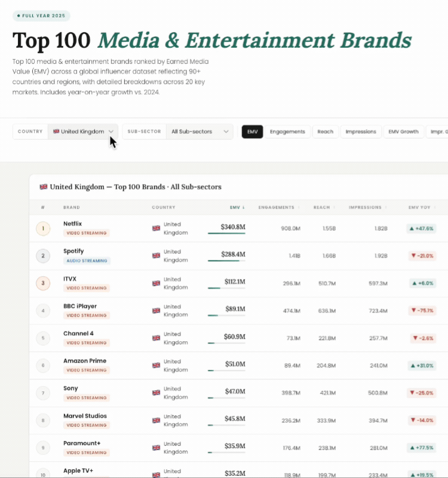Sort table by Reach column header
Viewport: 448px width, 478px height.
pos(324,207)
